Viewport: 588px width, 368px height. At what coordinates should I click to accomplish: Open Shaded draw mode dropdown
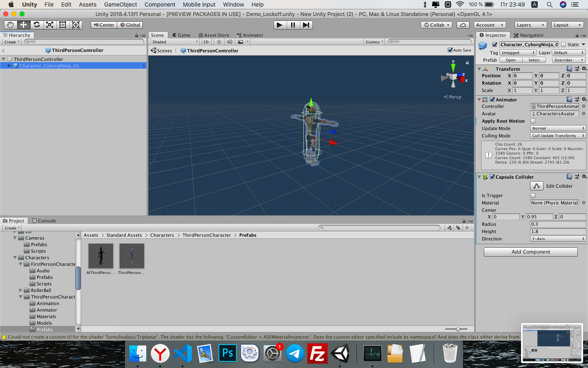pyautogui.click(x=175, y=42)
